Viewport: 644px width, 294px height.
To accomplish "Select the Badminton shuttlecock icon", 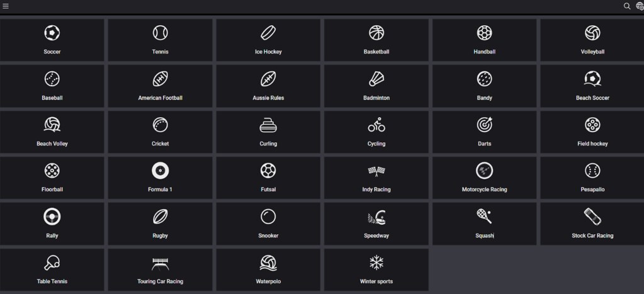I will click(x=376, y=79).
